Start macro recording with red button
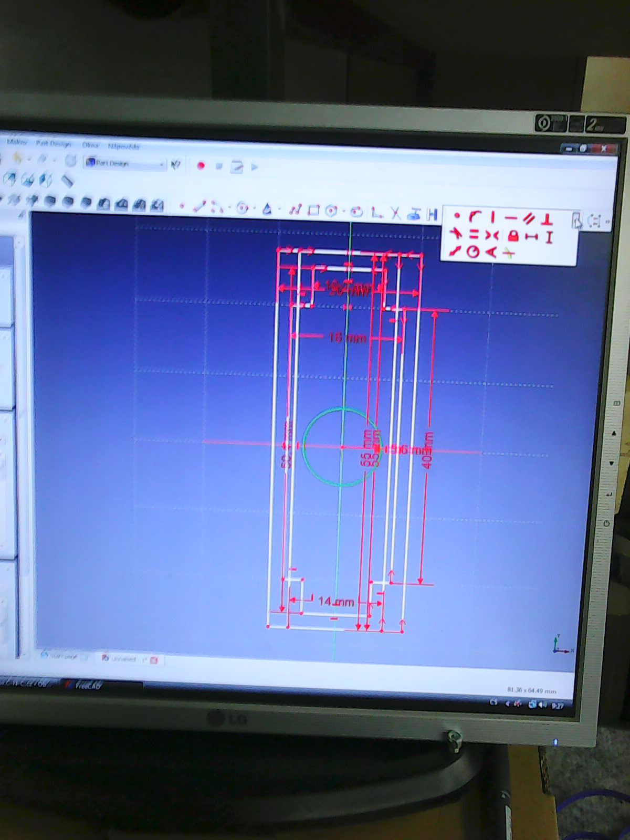Viewport: 630px width, 840px height. pyautogui.click(x=201, y=166)
